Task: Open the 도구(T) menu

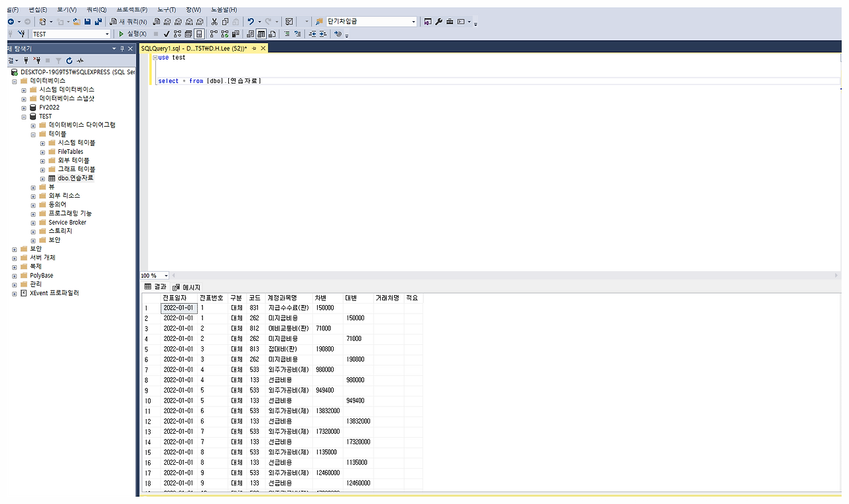Action: (x=166, y=9)
